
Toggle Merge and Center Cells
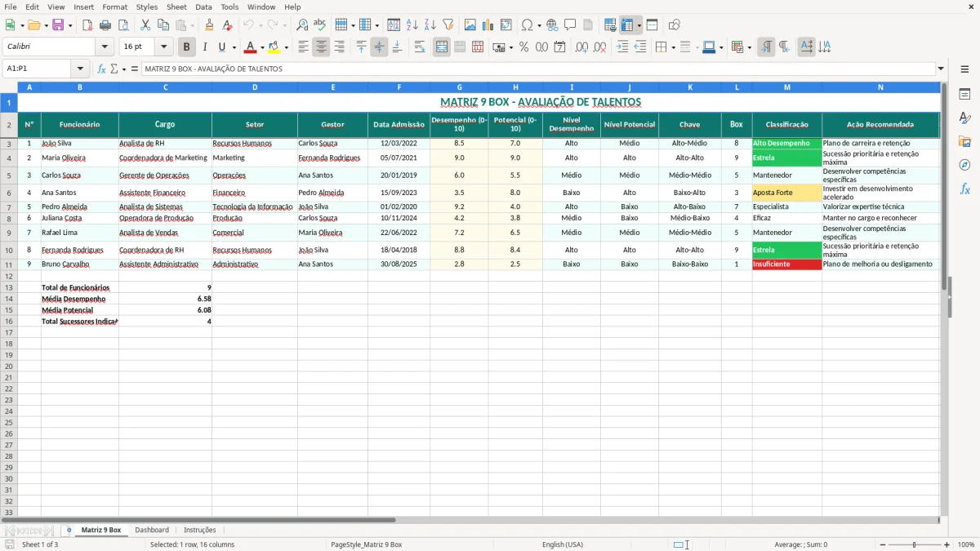coord(442,47)
